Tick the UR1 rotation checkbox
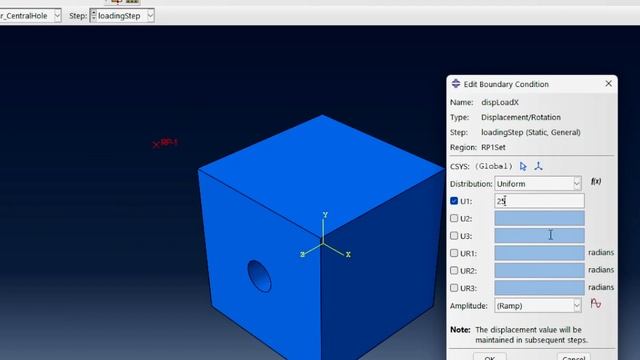 (x=454, y=253)
